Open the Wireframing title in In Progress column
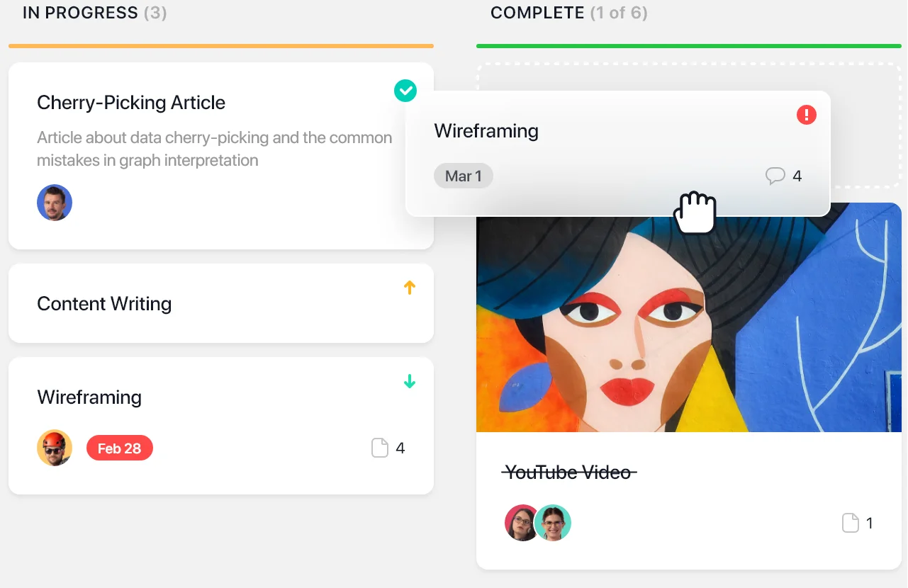The height and width of the screenshot is (588, 908). click(89, 397)
